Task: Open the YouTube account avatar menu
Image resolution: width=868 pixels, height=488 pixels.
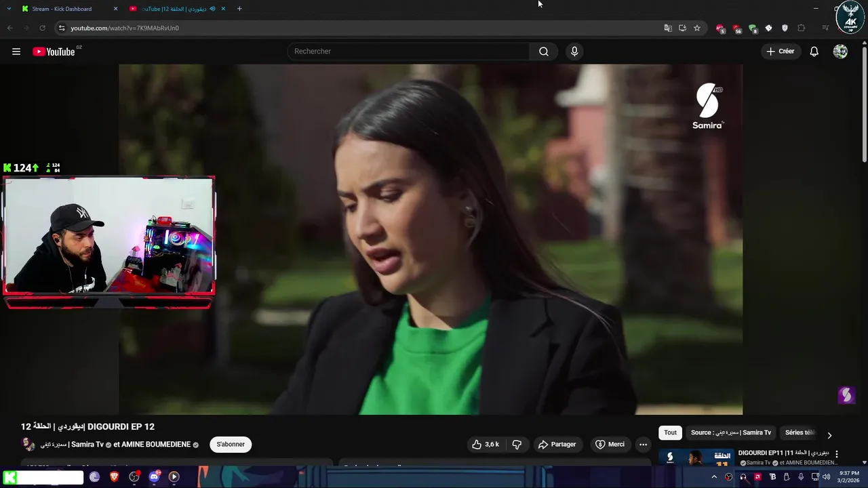Action: coord(840,52)
